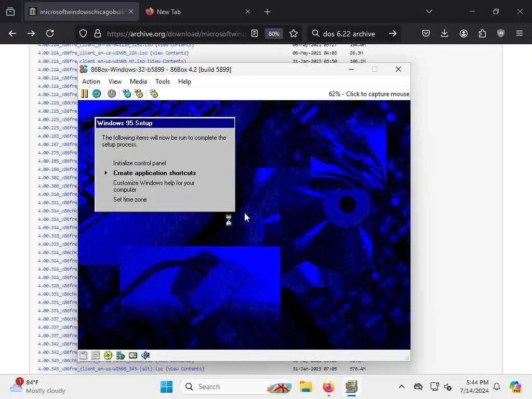The width and height of the screenshot is (532, 399).
Task: Close the microsoftwindowschicagobuilds tab
Action: (x=131, y=12)
